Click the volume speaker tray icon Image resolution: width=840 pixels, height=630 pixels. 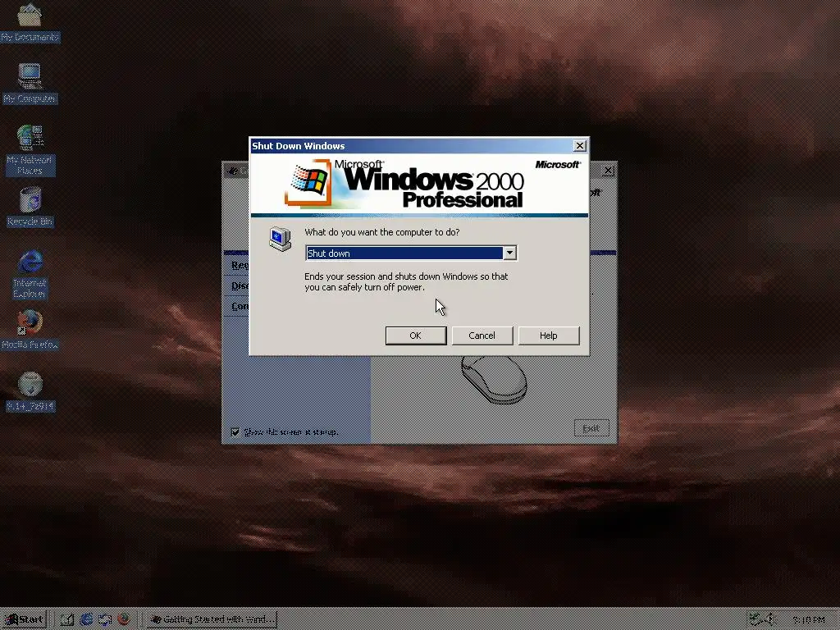click(x=771, y=619)
